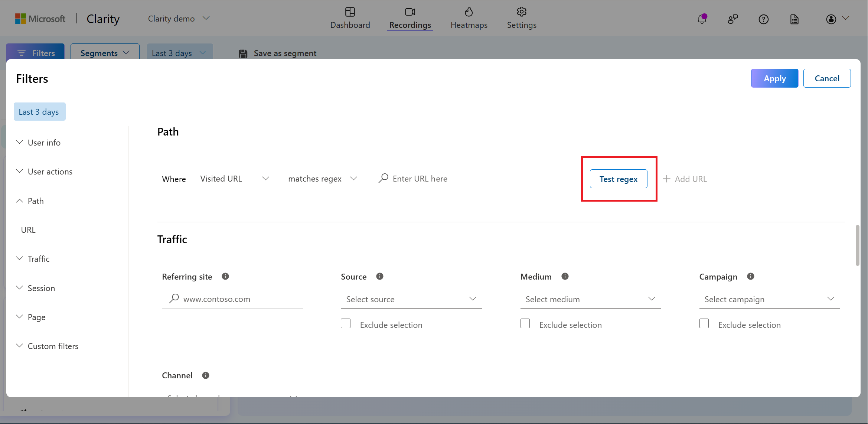Click the filter lines icon on Filters button
This screenshot has width=868, height=424.
22,53
